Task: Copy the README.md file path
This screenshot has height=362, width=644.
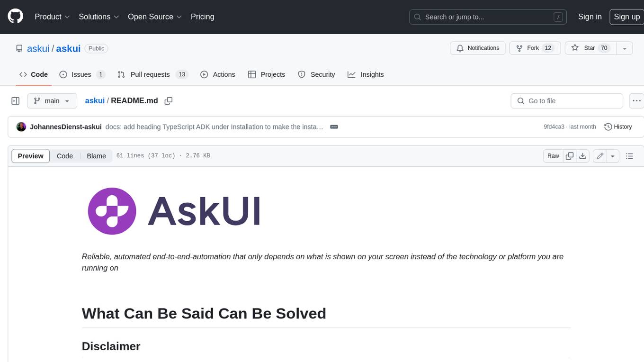Action: (x=168, y=101)
